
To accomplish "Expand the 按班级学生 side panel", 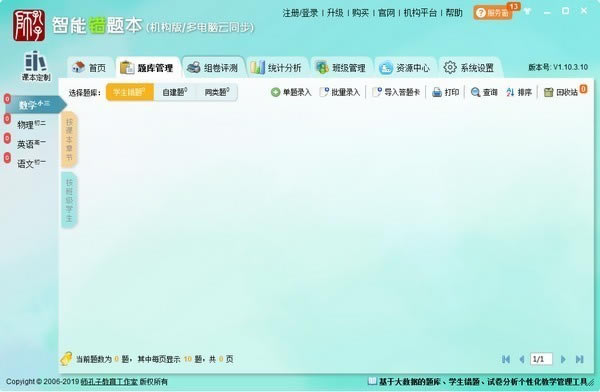I will pyautogui.click(x=69, y=200).
